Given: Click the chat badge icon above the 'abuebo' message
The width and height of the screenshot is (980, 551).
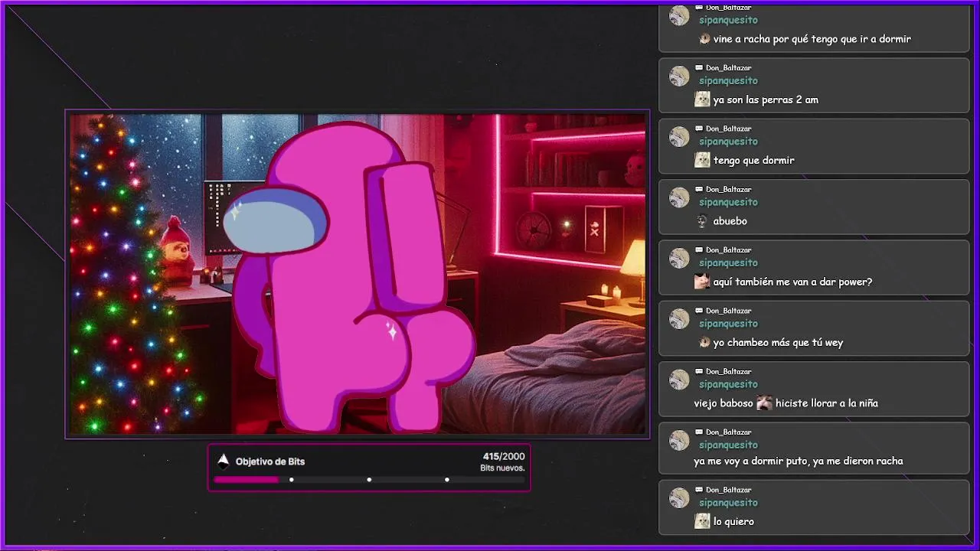Looking at the screenshot, I should [x=699, y=189].
